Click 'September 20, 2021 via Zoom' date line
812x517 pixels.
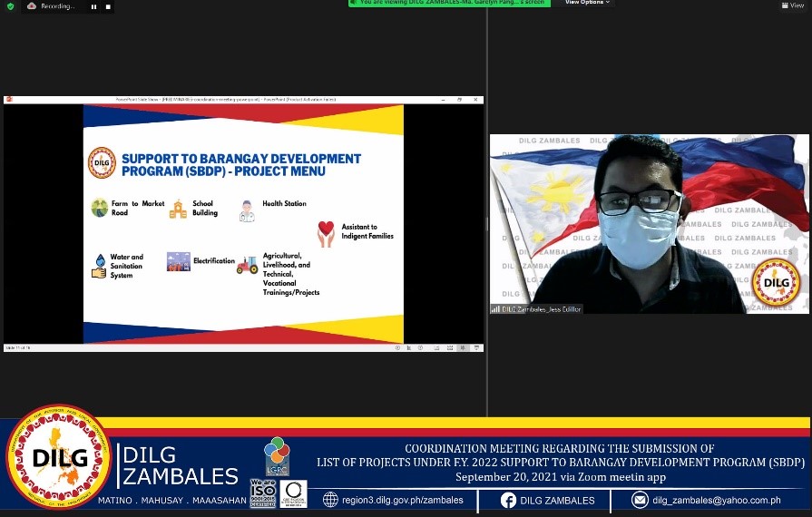click(561, 476)
